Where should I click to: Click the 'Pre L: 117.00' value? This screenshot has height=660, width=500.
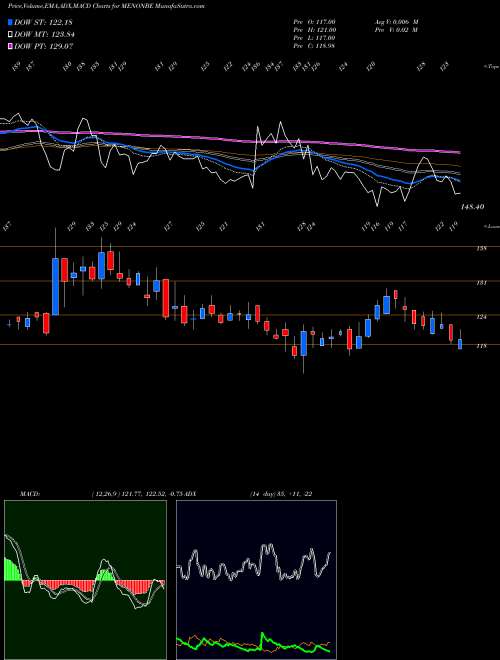click(x=314, y=38)
